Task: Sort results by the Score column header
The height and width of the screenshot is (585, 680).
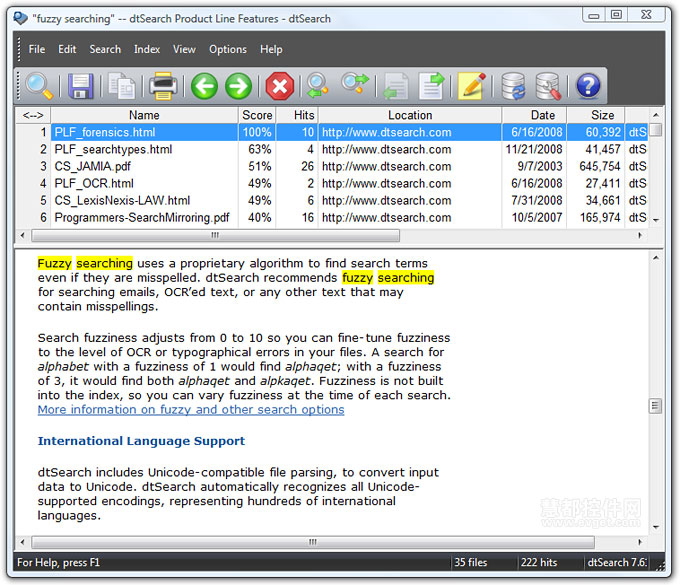Action: click(257, 115)
